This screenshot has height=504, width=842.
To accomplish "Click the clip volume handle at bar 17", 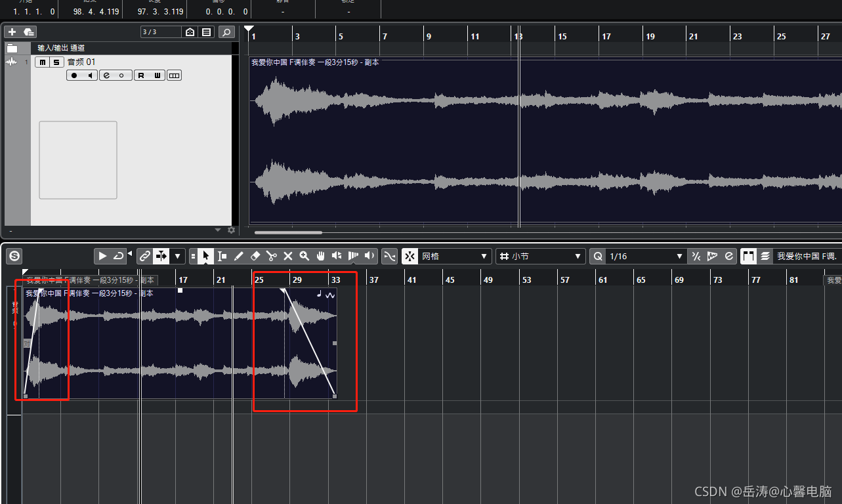I will (x=180, y=289).
